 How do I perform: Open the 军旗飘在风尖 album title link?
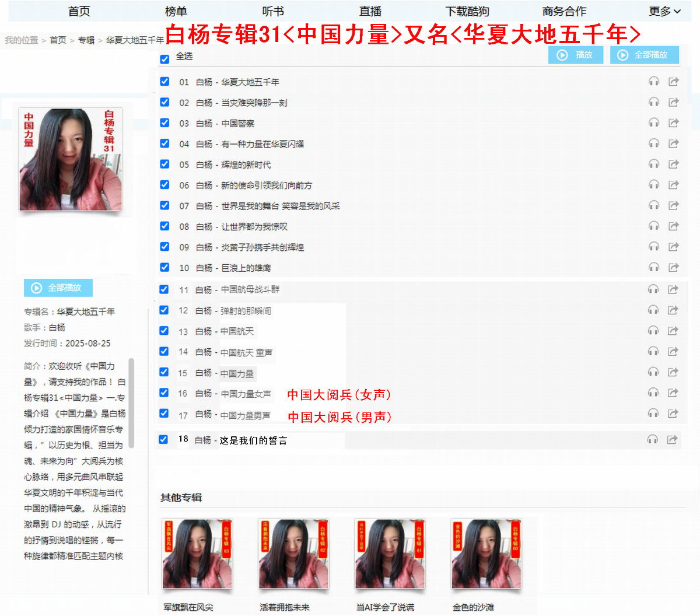pyautogui.click(x=188, y=607)
